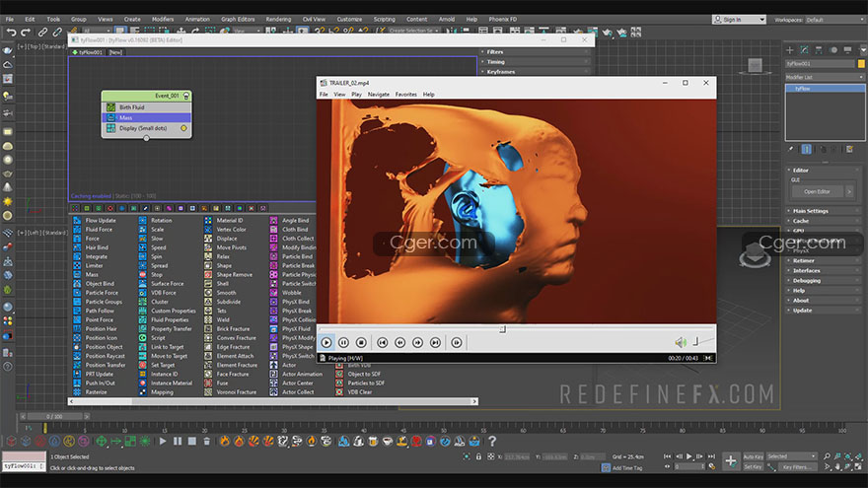The height and width of the screenshot is (488, 868).
Task: Choose the Custom Properties operator
Action: pos(174,311)
